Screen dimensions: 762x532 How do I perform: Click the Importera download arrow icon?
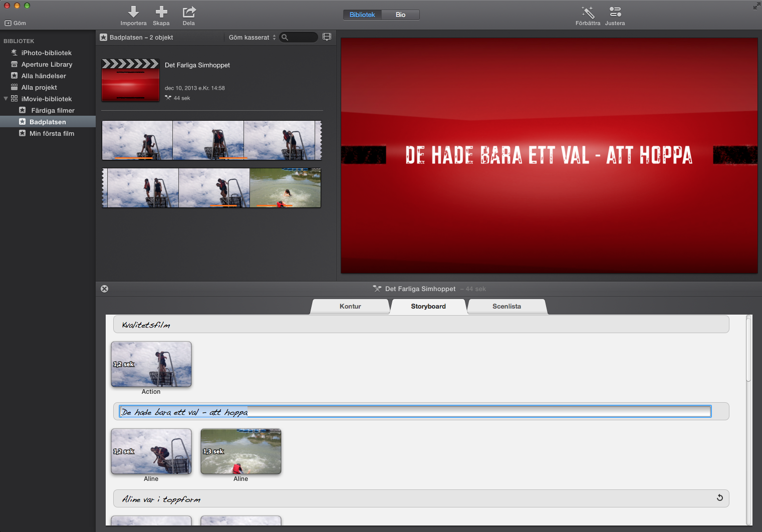click(133, 12)
